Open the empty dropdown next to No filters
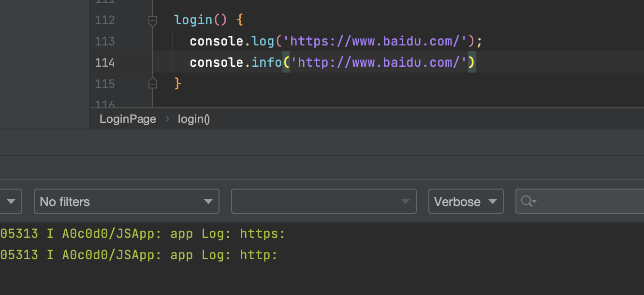Viewport: 644px width, 295px height. 324,201
